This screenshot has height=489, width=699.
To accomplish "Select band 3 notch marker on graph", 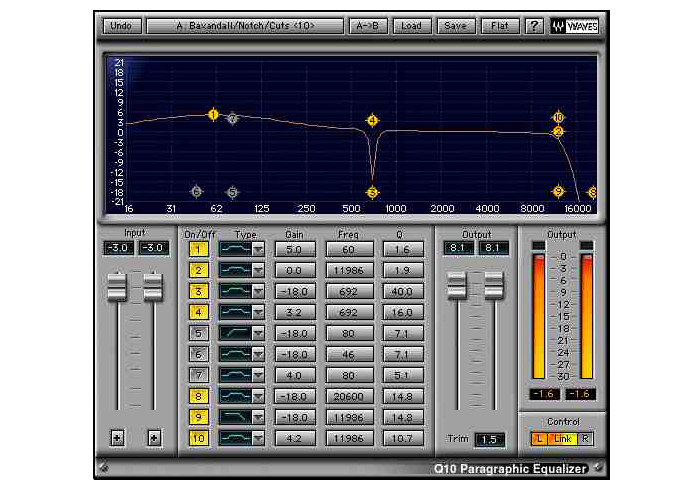I will (x=372, y=193).
